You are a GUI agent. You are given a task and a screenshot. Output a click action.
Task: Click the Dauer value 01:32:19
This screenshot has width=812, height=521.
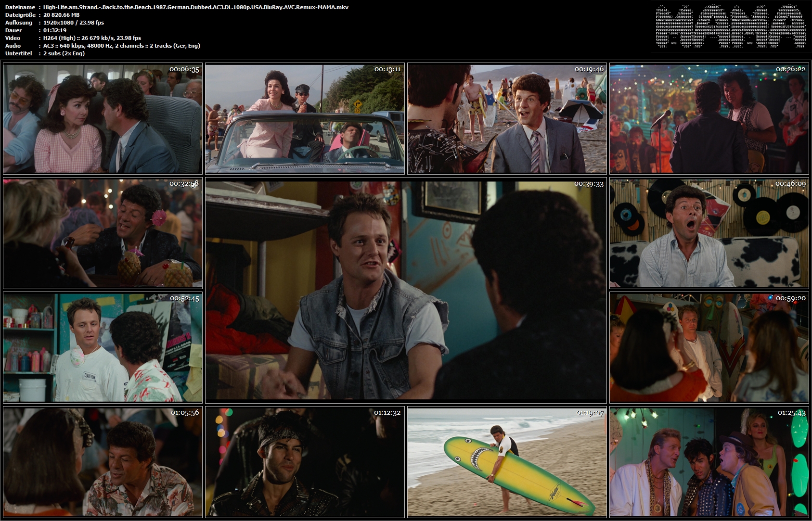[55, 30]
